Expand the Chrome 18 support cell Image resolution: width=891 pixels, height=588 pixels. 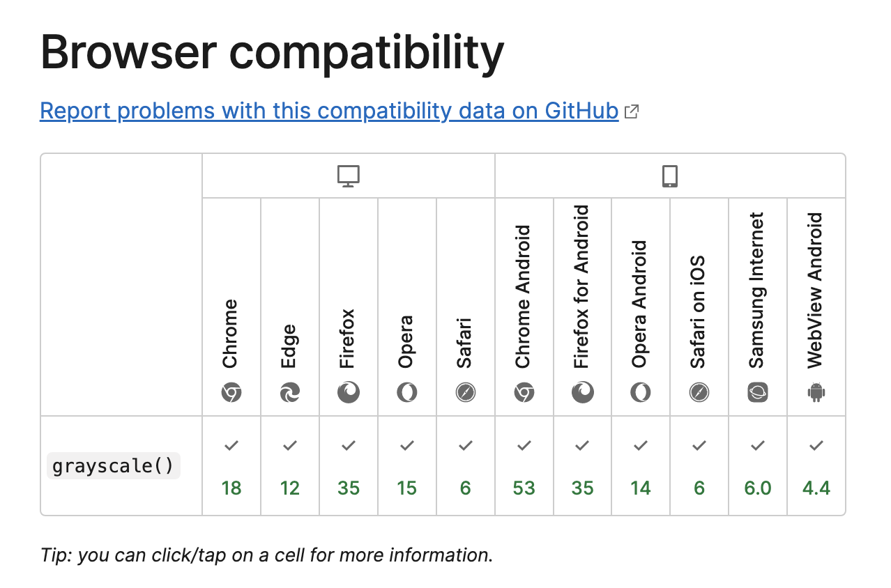(x=231, y=466)
